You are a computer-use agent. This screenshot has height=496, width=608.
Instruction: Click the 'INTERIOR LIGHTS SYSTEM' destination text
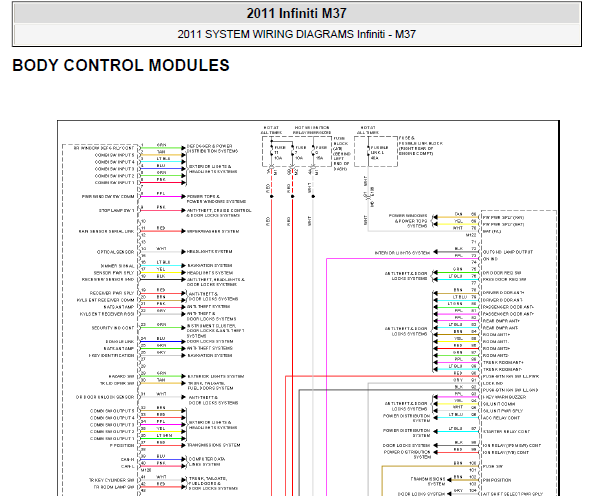point(402,253)
